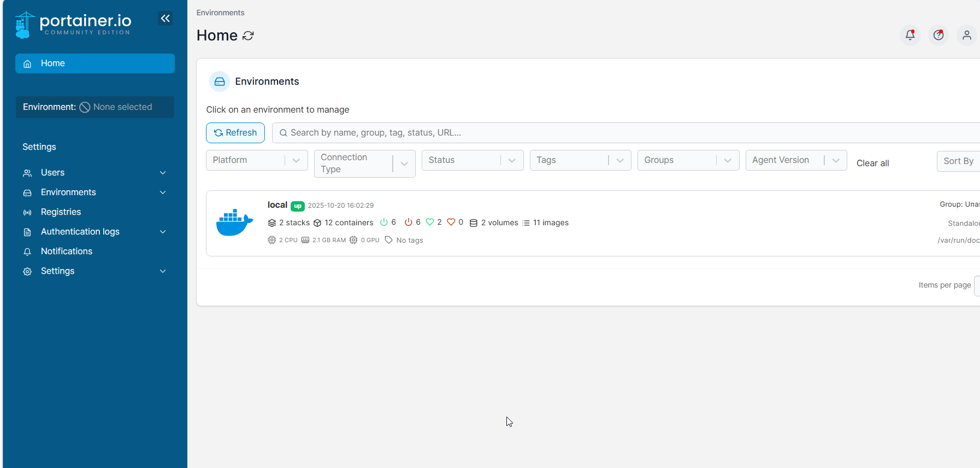The image size is (980, 468).
Task: Click the Registries broadcast icon
Action: tap(27, 212)
